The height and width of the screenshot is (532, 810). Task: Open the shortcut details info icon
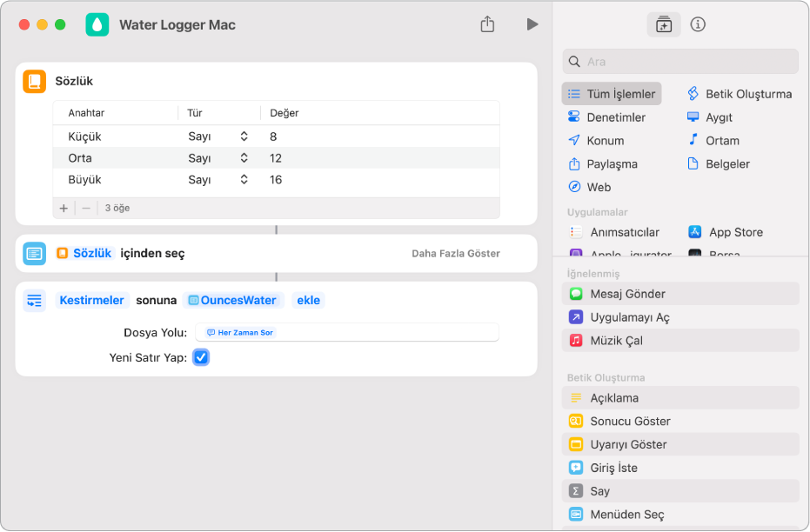pyautogui.click(x=698, y=24)
